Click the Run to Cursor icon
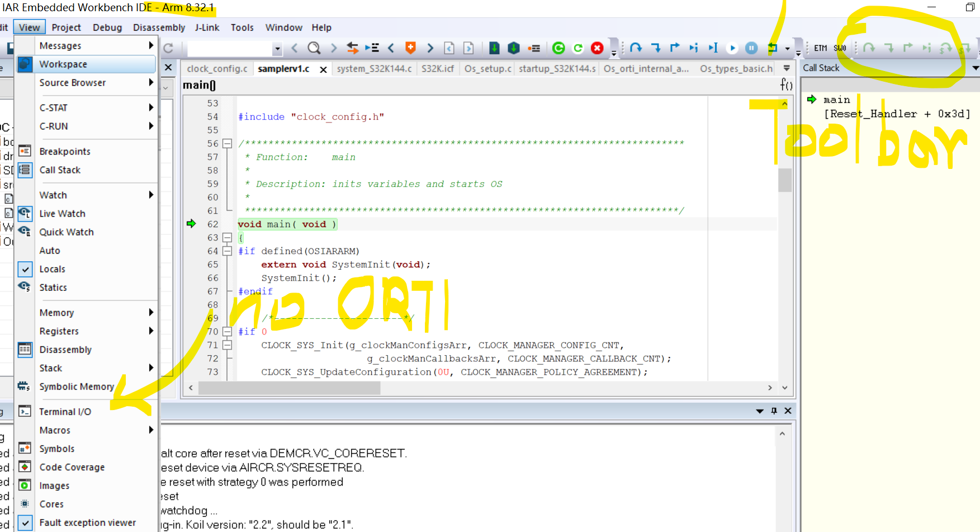Image resolution: width=980 pixels, height=532 pixels. point(713,48)
